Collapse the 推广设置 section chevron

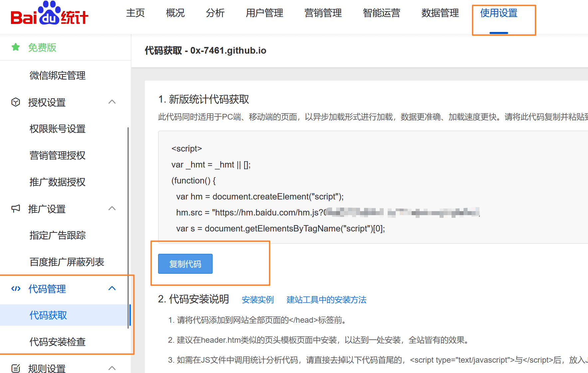(112, 208)
